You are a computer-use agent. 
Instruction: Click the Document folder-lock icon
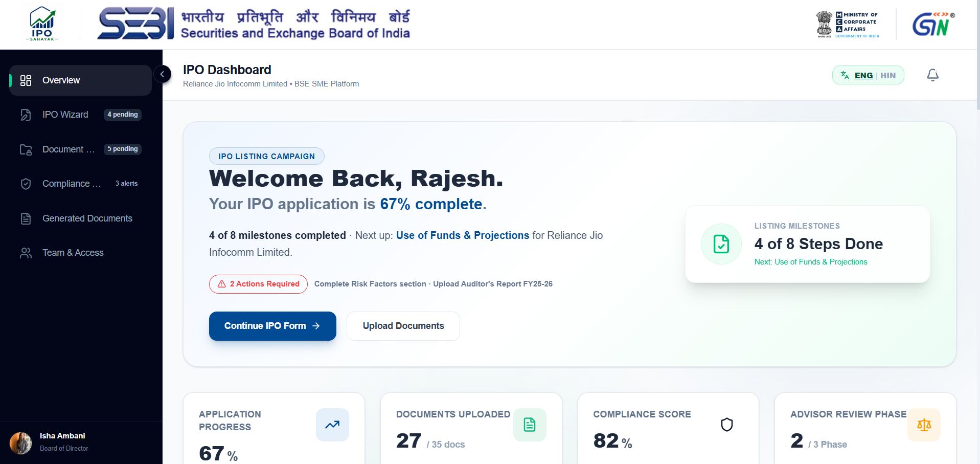point(26,149)
